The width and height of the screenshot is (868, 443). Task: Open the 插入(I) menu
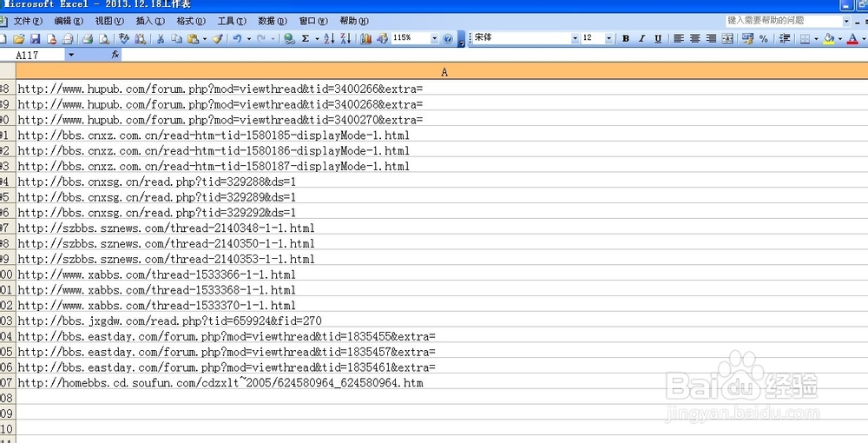click(150, 21)
